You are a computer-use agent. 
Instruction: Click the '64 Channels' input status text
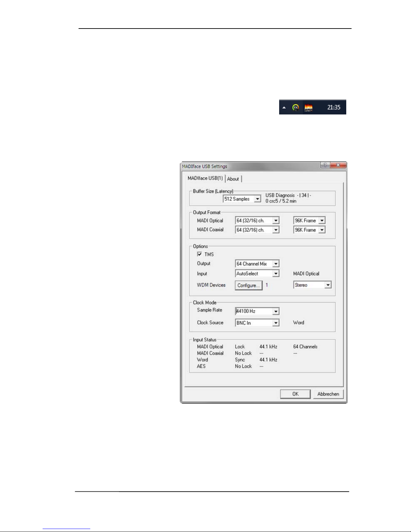pos(305,347)
